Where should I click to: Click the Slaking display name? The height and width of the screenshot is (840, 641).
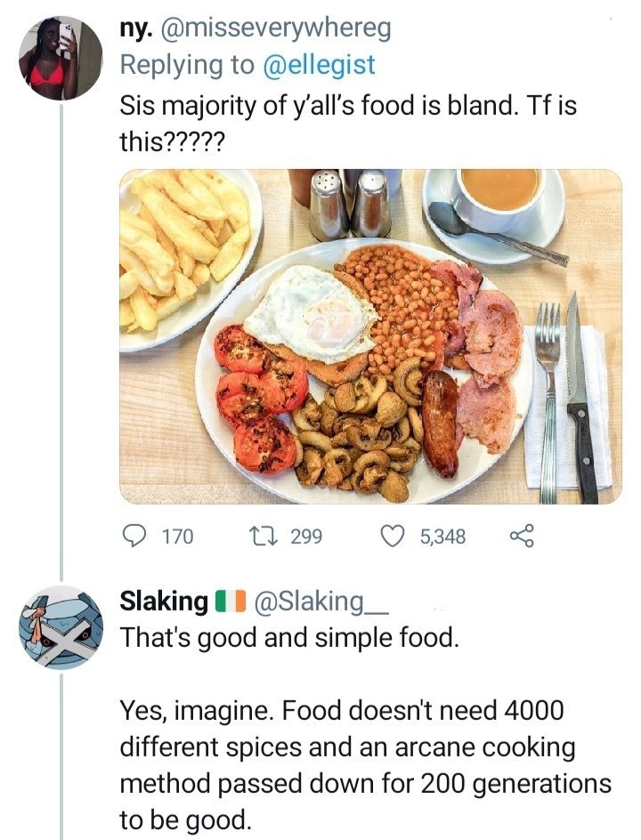[x=164, y=602]
